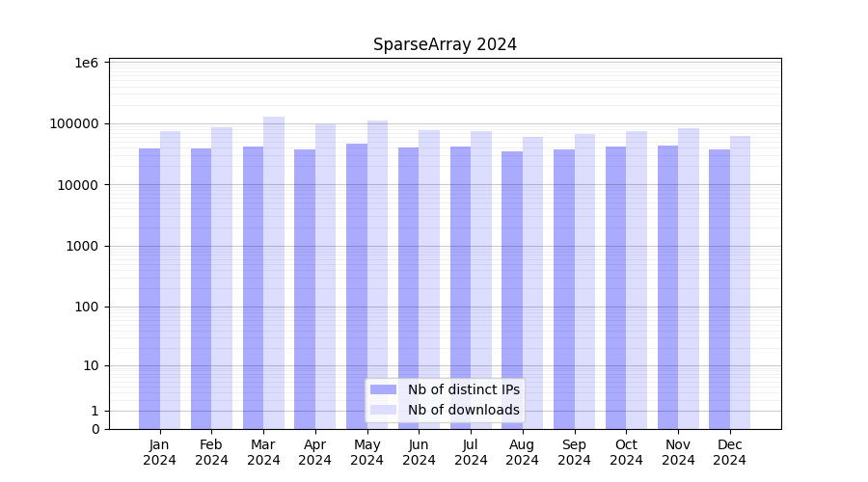The height and width of the screenshot is (482, 868).
Task: Click the Nb of distinct IPs legend swatch
Action: tap(383, 389)
